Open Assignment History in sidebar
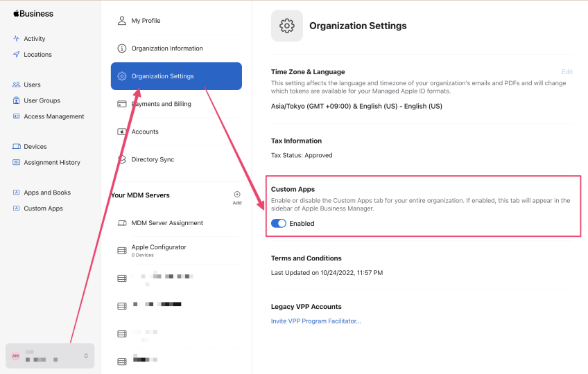Viewport: 588px width, 374px height. coord(52,163)
